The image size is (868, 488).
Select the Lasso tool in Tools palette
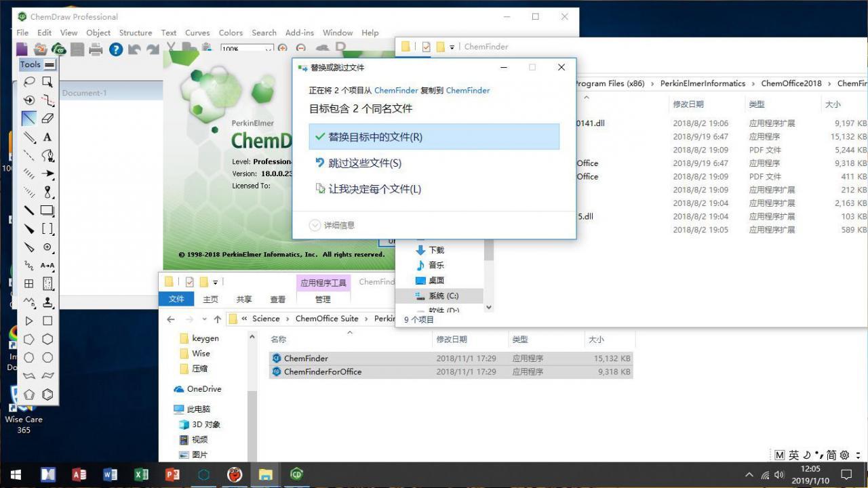pos(29,82)
